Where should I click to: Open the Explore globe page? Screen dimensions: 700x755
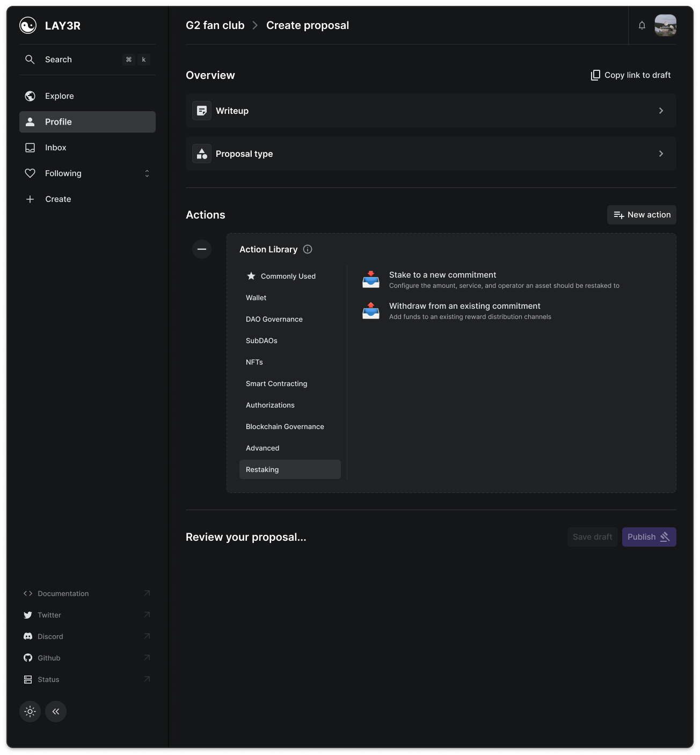point(59,96)
